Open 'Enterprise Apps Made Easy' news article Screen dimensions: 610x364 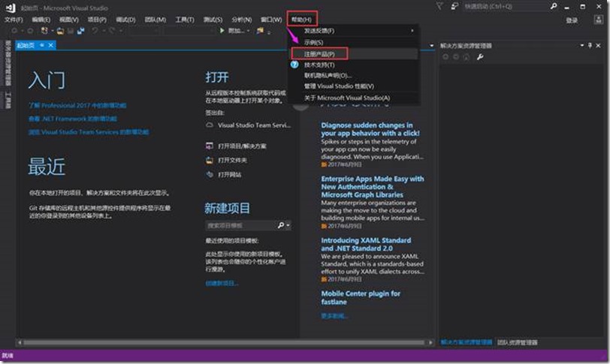coord(373,186)
